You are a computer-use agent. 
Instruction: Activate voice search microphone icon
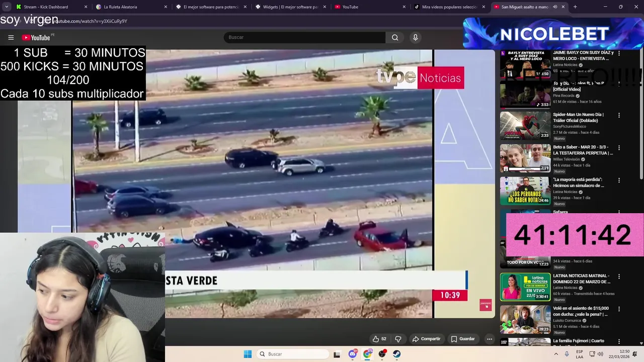click(x=415, y=37)
